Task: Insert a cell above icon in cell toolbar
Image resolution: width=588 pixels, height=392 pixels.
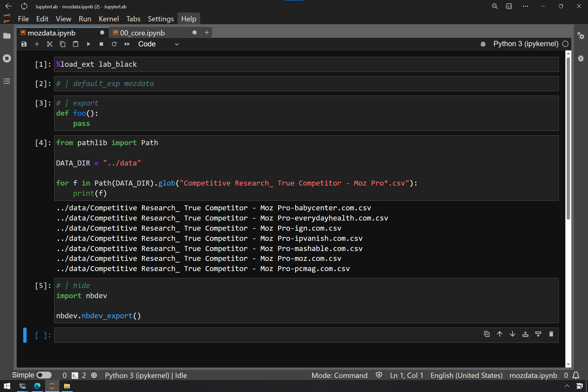Action: coord(525,334)
